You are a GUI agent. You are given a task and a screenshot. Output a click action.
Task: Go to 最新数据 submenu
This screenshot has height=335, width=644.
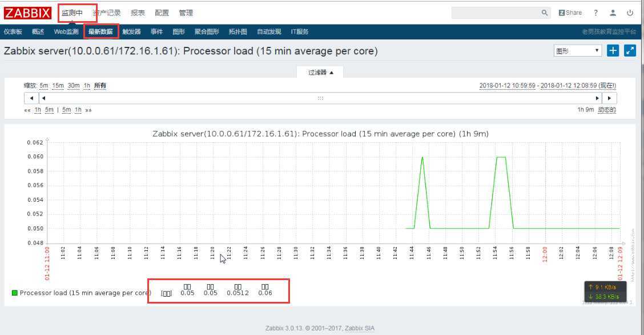100,31
